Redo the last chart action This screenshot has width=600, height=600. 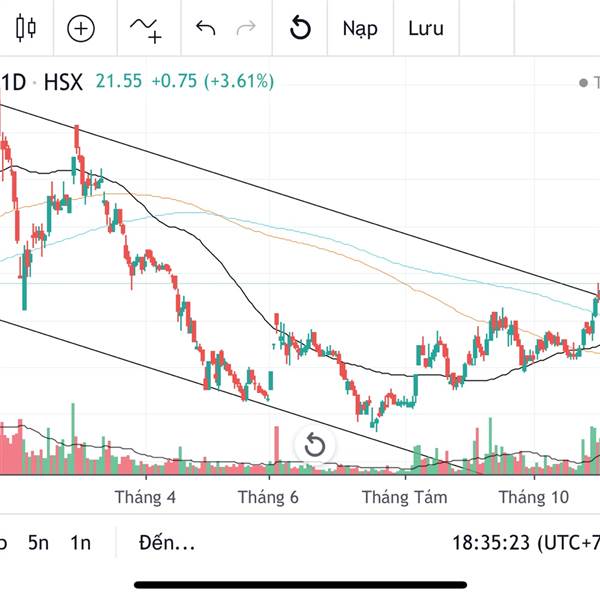(246, 28)
